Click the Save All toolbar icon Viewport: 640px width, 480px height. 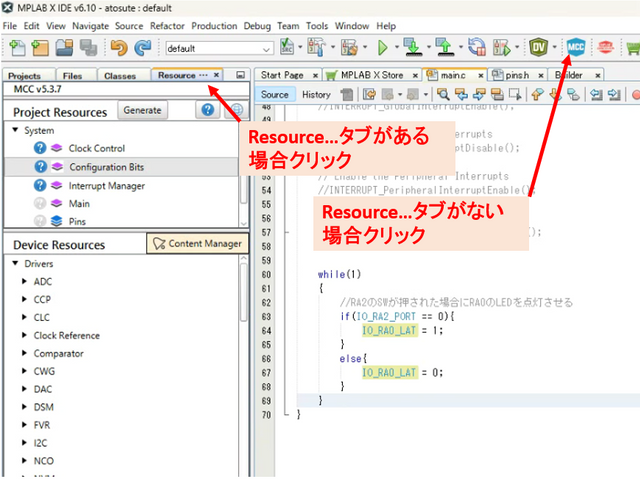[88, 47]
